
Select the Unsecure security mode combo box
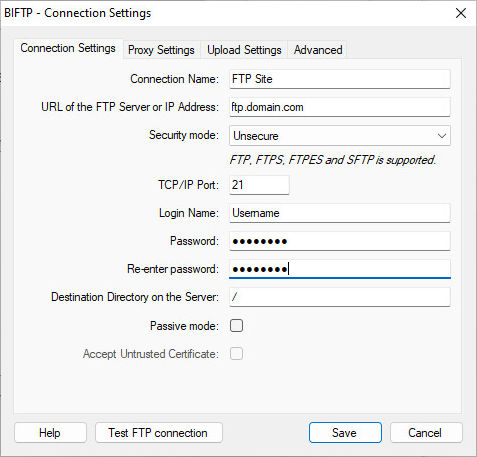tap(340, 136)
